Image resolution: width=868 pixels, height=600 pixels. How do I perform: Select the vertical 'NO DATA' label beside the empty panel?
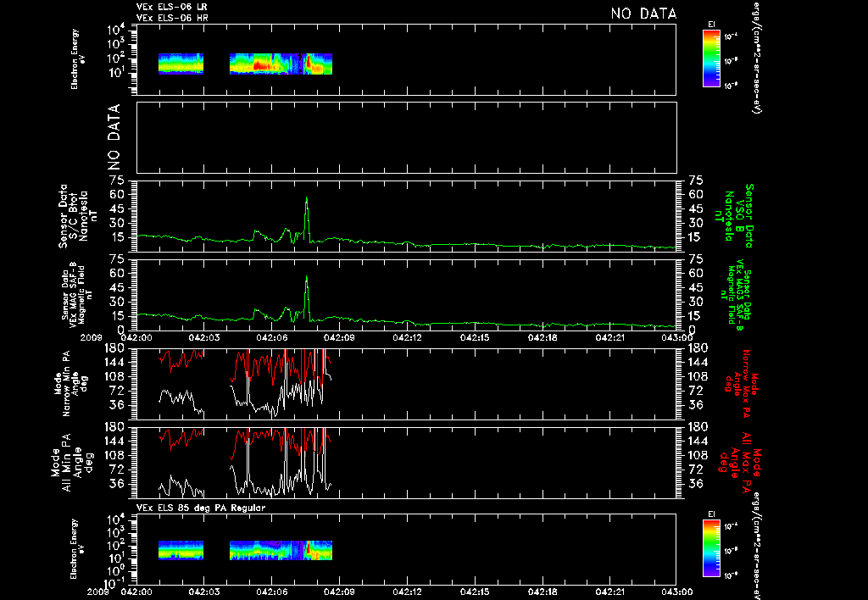114,136
